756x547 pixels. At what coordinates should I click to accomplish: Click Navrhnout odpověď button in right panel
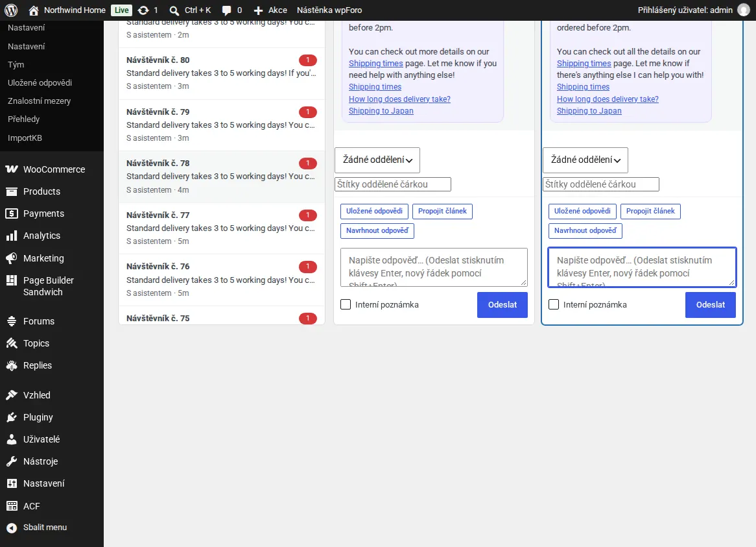click(585, 230)
